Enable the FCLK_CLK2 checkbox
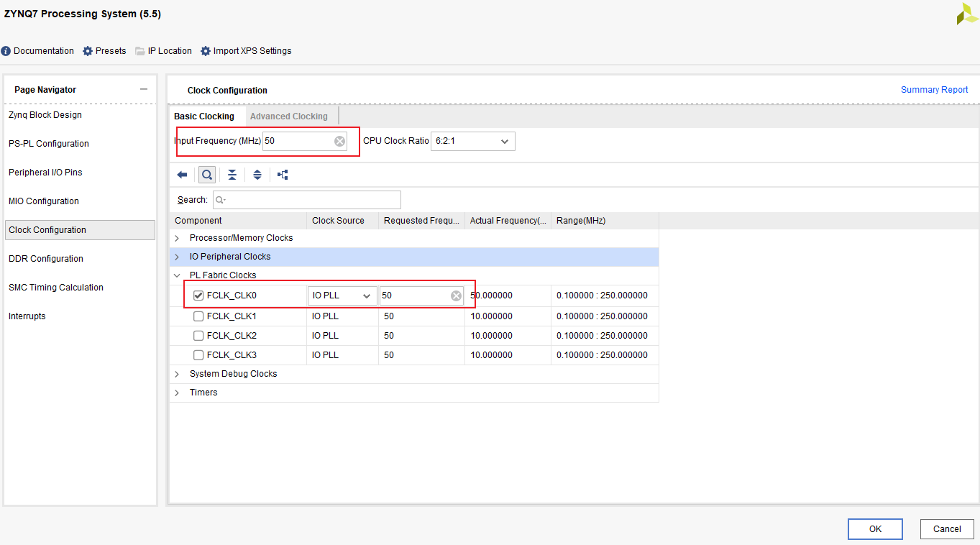 pyautogui.click(x=198, y=336)
